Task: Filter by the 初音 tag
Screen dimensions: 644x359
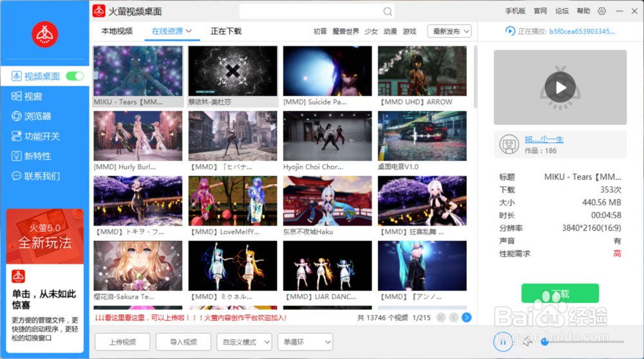Action: coord(320,31)
